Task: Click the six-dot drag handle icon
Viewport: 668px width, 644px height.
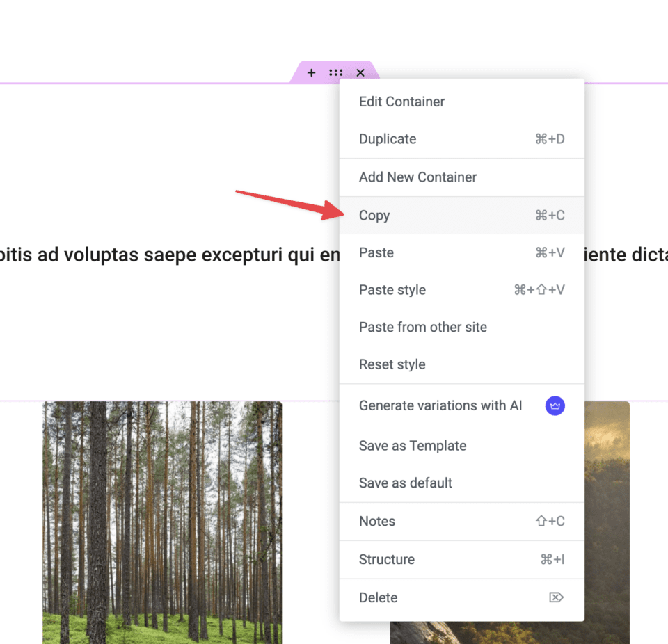Action: coord(336,72)
